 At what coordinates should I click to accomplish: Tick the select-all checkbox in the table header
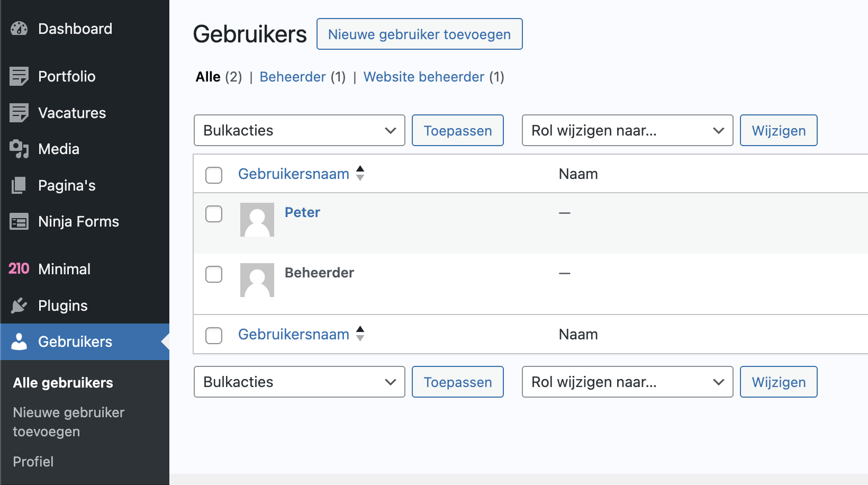[x=214, y=175]
